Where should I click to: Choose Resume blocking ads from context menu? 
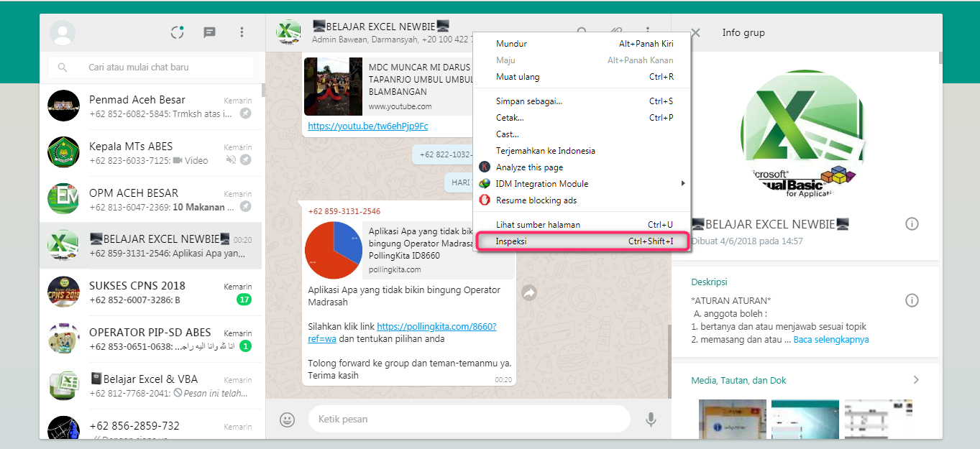[581, 200]
